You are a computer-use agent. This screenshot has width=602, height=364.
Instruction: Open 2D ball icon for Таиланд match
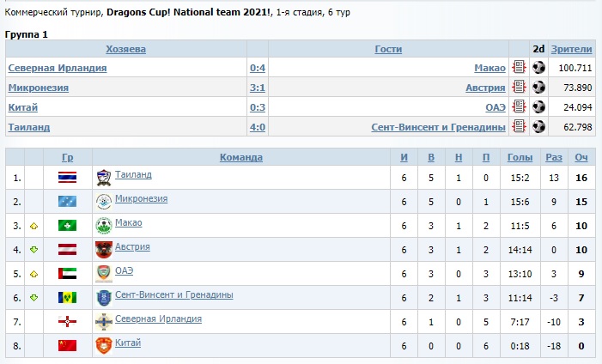click(x=538, y=126)
